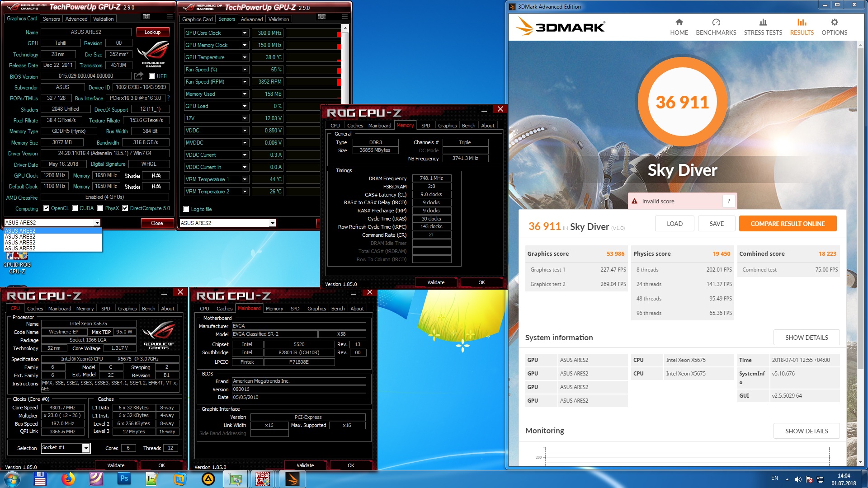Open Windows Start orb

point(12,479)
